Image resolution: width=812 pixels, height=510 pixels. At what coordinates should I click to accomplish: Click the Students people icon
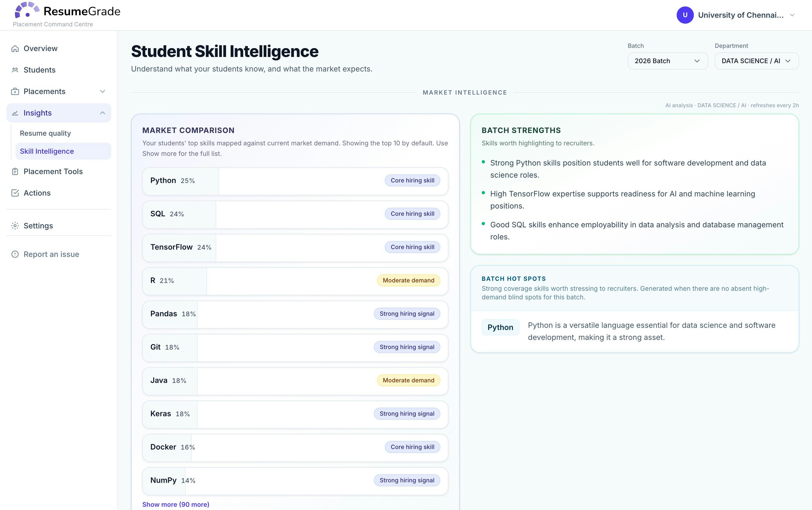click(x=15, y=70)
